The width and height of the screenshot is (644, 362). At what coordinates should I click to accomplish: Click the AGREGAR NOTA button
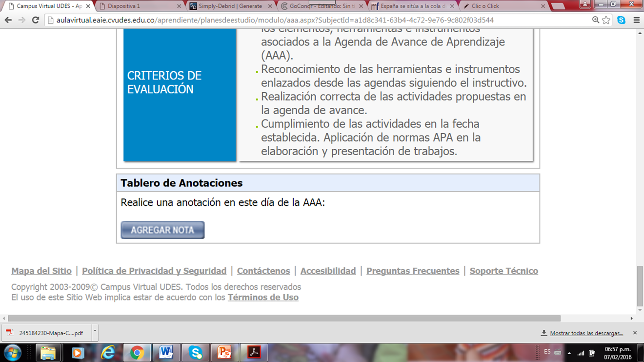(162, 230)
